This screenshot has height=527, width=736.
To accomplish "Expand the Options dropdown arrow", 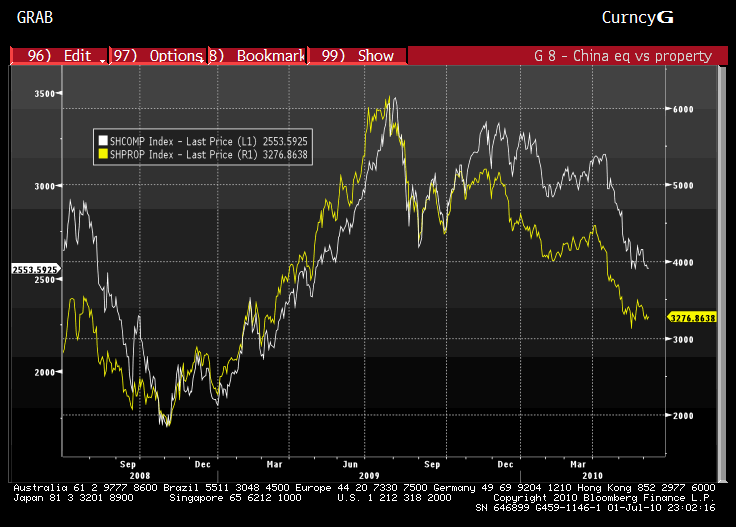I will (202, 61).
